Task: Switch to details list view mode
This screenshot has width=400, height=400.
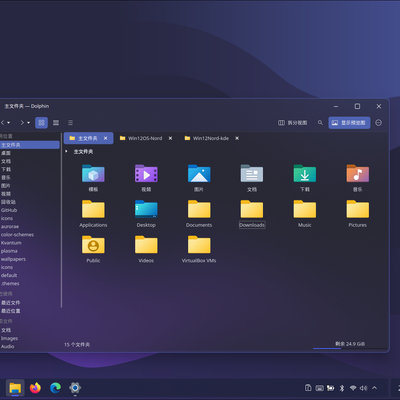Action: coord(70,123)
